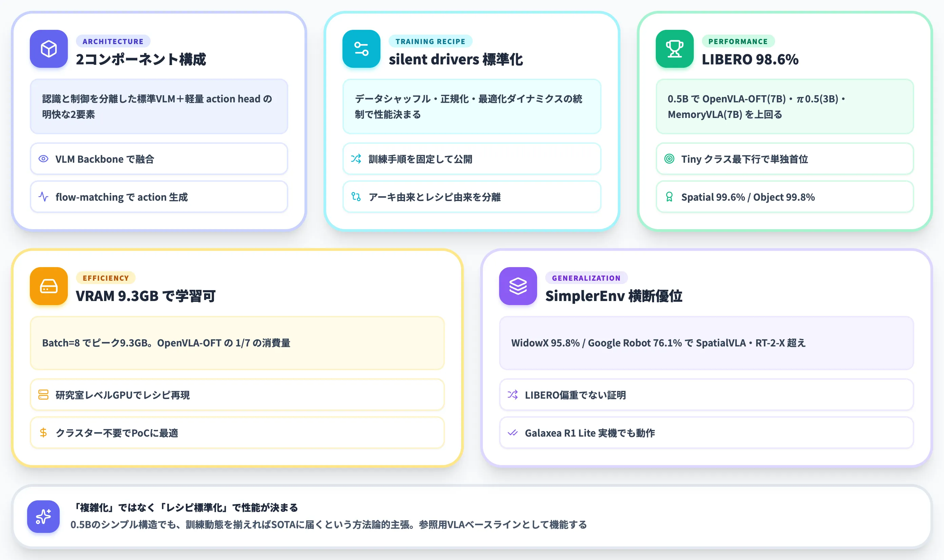Select the PERFORMANCE tag label

[x=738, y=41]
